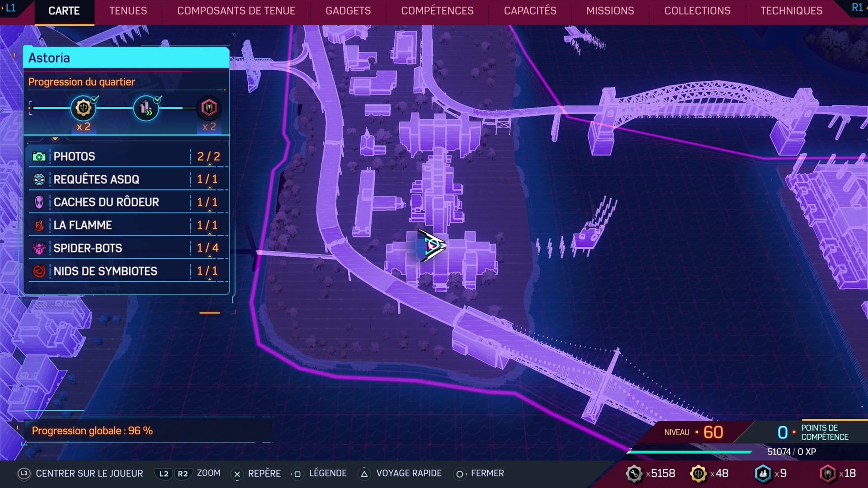Click Progression globale : 96 % label
Viewport: 868px width, 488px height.
[x=92, y=431]
